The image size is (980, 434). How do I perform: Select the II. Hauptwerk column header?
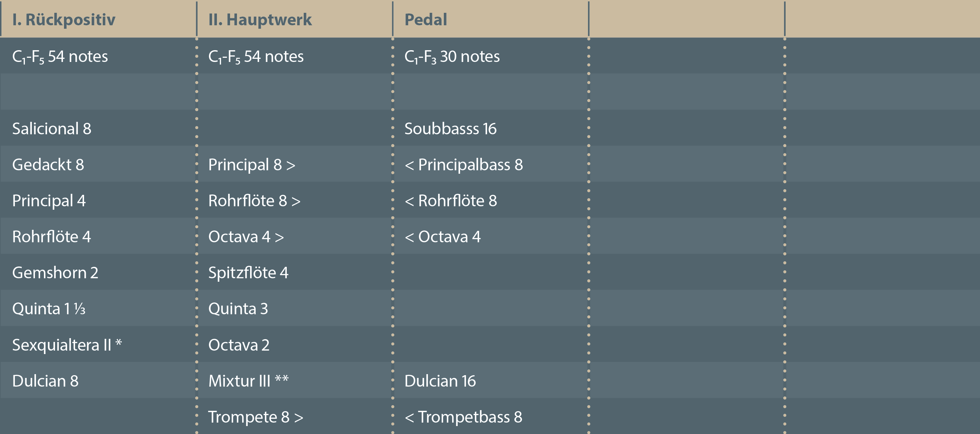click(260, 19)
